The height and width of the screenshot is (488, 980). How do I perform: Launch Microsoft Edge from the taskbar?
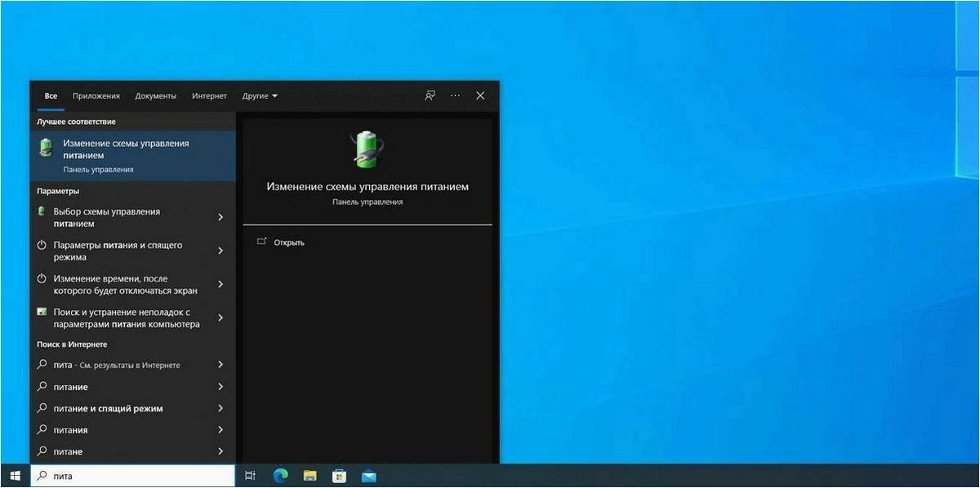(x=280, y=475)
